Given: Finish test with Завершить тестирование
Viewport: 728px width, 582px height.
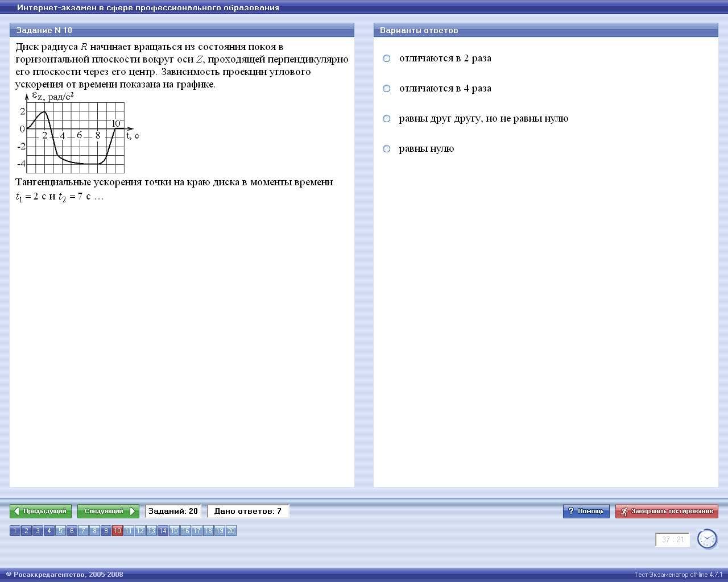Looking at the screenshot, I should click(667, 512).
